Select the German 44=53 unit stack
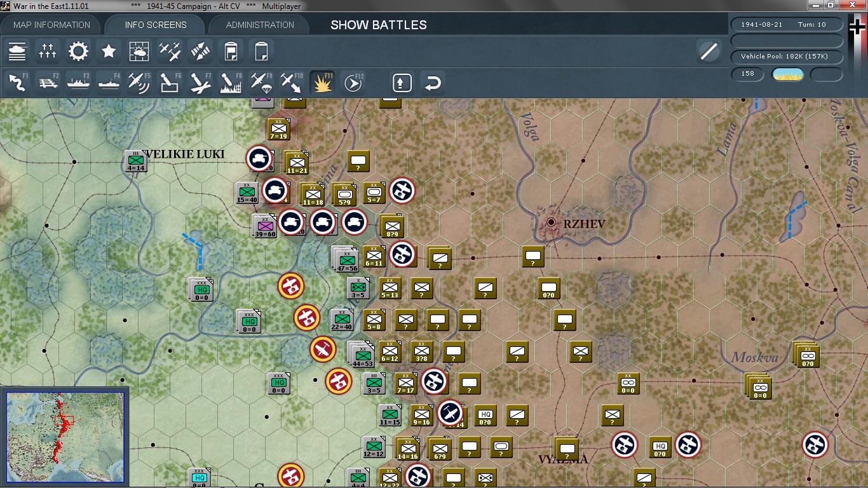Viewport: 868px width, 488px height. (362, 353)
